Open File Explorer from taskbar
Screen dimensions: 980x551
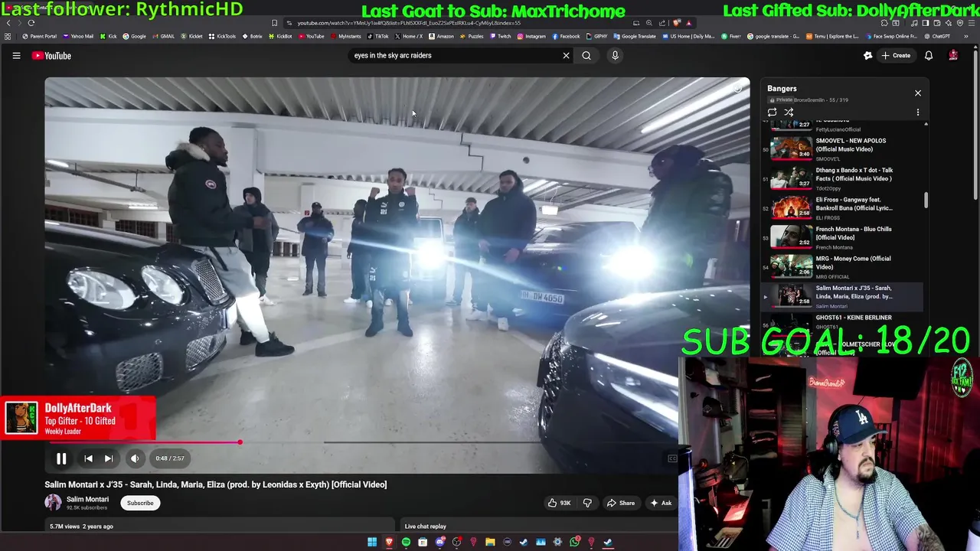coord(490,542)
